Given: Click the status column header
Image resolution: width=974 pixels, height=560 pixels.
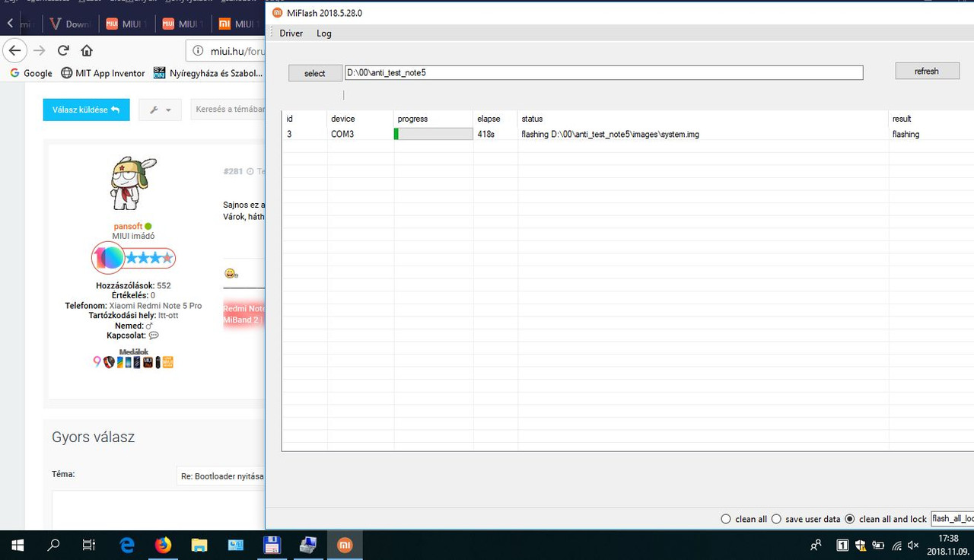Looking at the screenshot, I should click(x=702, y=119).
